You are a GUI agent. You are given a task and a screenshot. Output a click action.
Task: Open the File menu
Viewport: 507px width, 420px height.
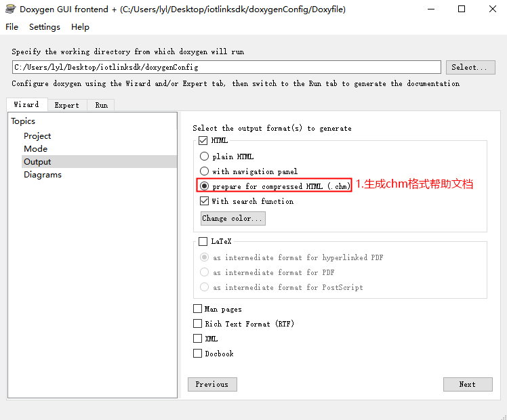12,27
